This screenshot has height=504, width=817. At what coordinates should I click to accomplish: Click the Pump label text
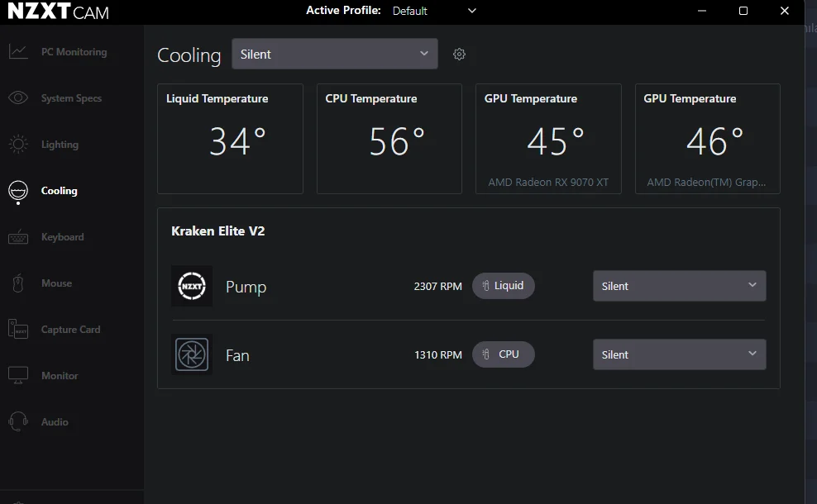(246, 287)
